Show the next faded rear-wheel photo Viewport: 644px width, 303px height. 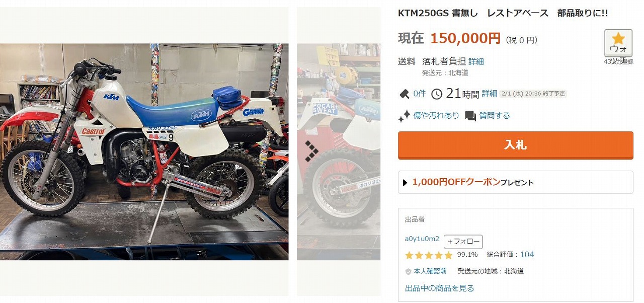tap(339, 151)
